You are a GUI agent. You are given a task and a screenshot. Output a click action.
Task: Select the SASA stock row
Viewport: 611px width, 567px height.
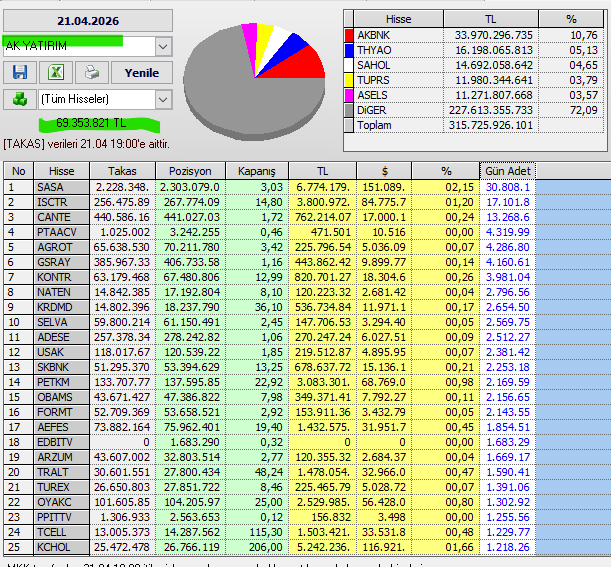click(x=270, y=187)
